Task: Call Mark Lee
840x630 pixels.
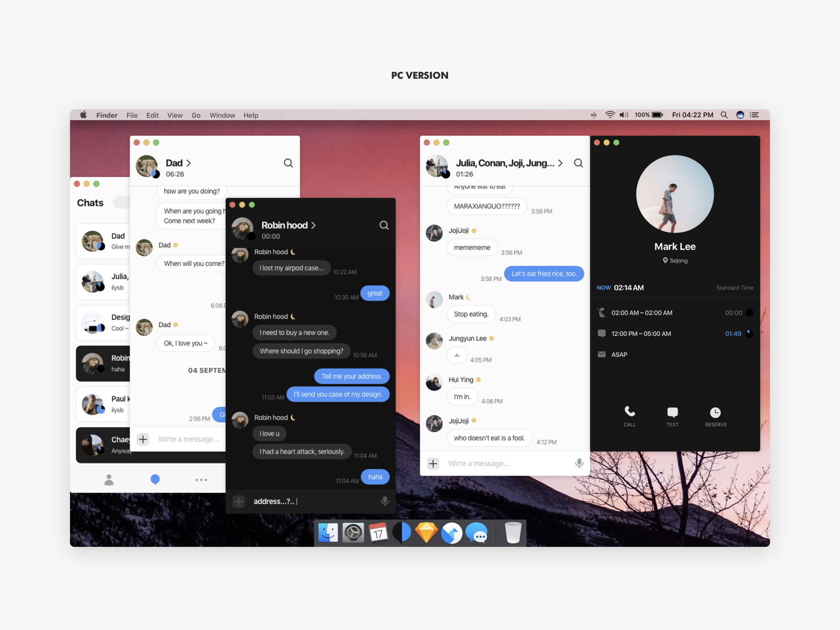Action: point(630,416)
